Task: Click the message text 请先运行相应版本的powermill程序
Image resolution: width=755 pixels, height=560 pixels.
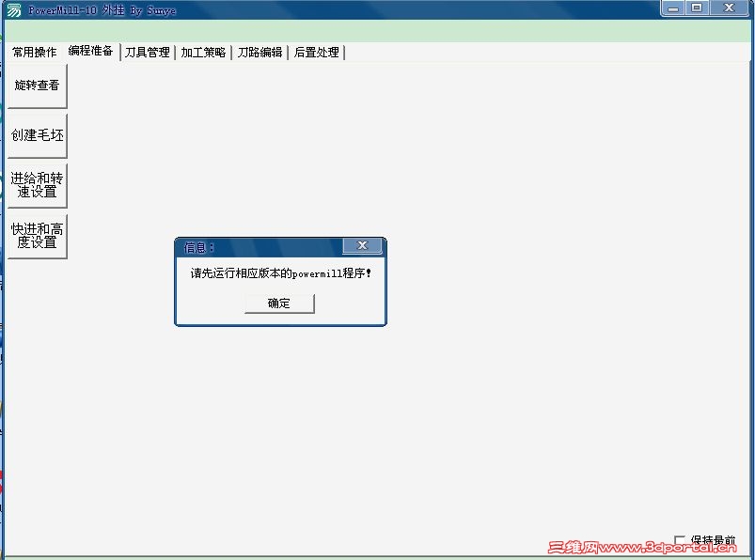Action: tap(281, 273)
